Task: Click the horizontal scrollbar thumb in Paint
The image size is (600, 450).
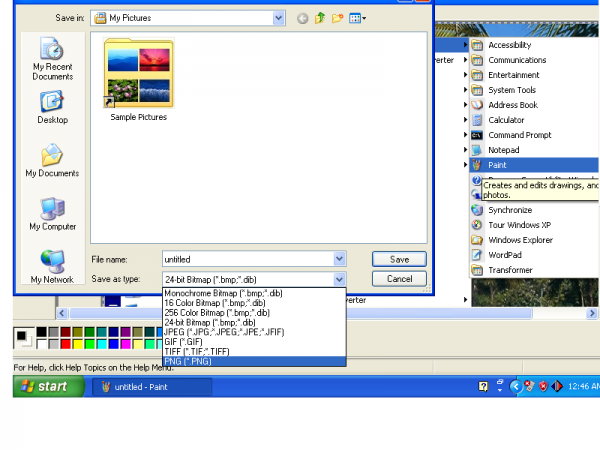Action: 300,313
